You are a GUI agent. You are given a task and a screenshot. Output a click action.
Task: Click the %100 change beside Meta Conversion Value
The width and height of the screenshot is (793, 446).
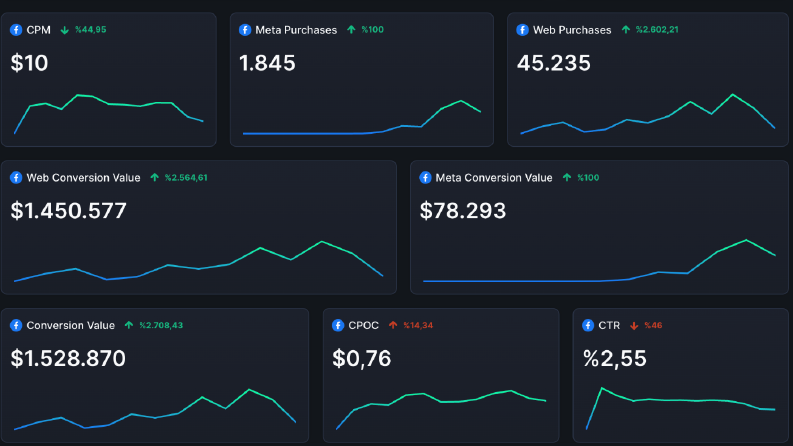[x=588, y=177]
